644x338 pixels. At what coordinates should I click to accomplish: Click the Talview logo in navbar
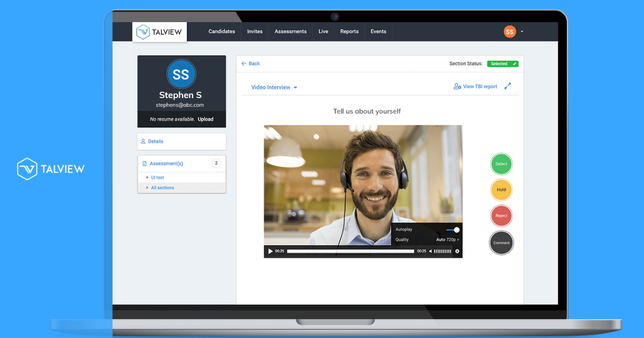pos(159,32)
